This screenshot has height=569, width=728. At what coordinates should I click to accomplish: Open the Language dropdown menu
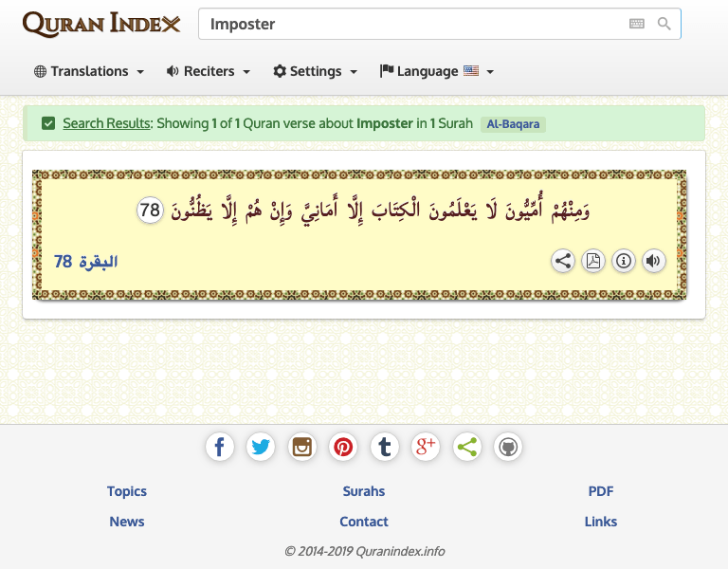pos(437,71)
